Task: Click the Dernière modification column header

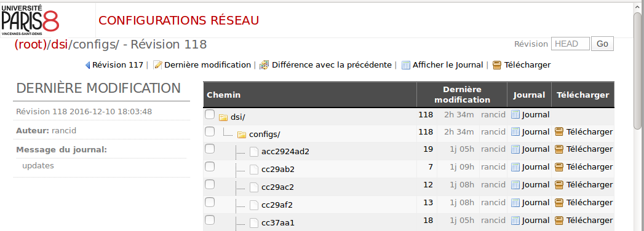Action: coord(462,95)
